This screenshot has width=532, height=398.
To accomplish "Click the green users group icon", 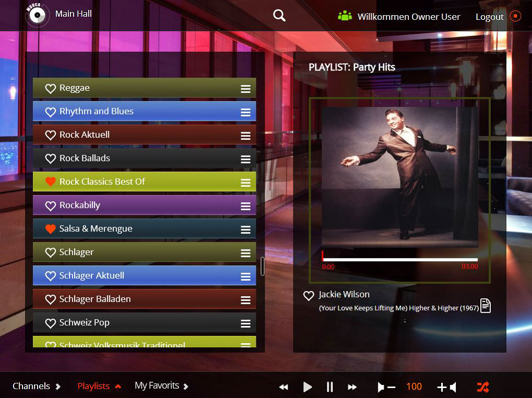I will (x=345, y=16).
